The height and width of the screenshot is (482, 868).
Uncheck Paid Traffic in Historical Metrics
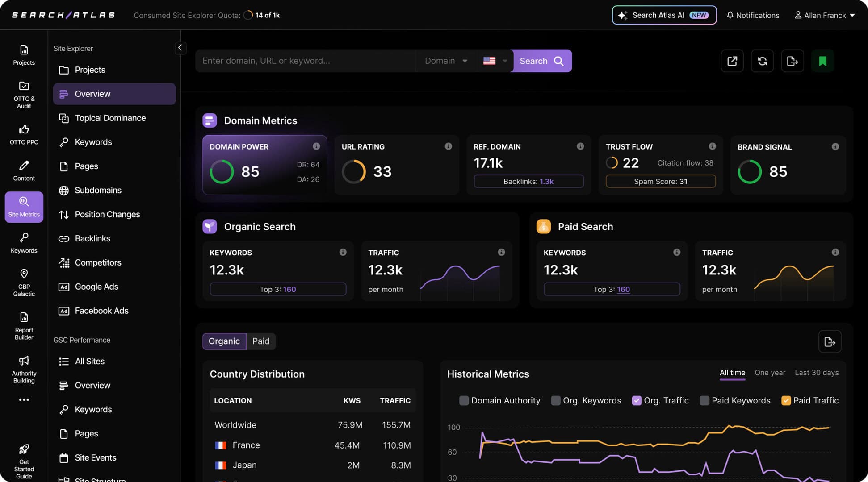[x=786, y=400]
